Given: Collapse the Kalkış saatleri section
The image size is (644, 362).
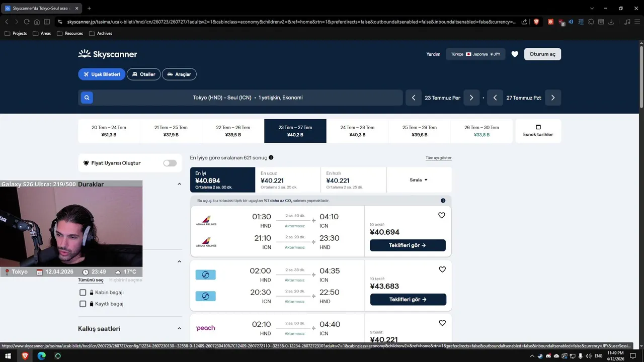Looking at the screenshot, I should point(179,328).
